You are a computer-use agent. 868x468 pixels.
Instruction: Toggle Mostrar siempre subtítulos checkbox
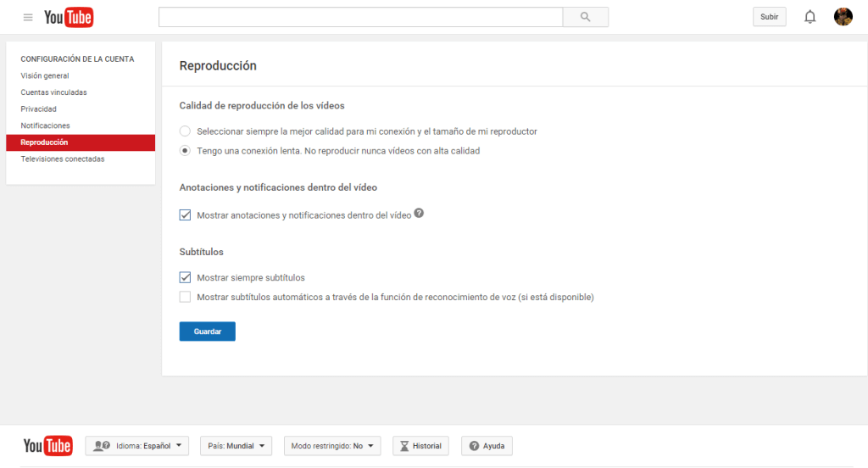pos(185,277)
